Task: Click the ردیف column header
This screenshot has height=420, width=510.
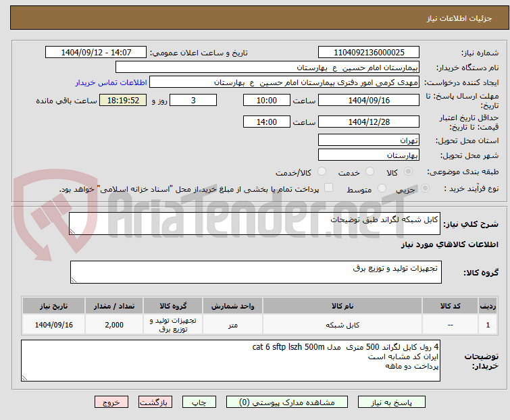Action: (488, 306)
